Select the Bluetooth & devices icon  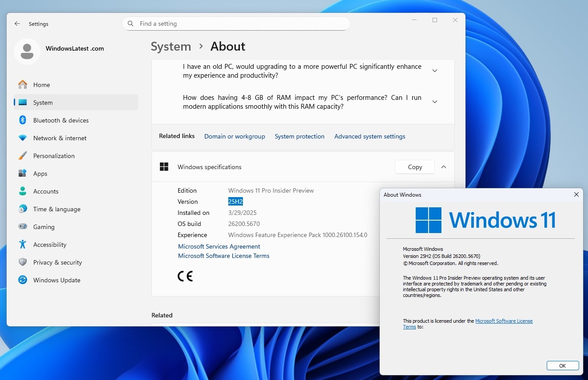pos(22,120)
